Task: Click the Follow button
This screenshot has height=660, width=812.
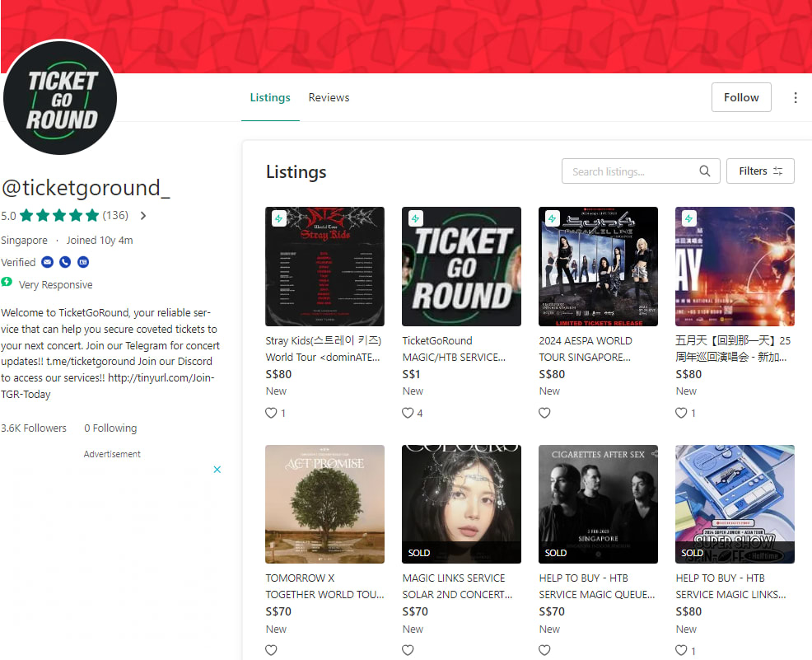Action: point(741,97)
